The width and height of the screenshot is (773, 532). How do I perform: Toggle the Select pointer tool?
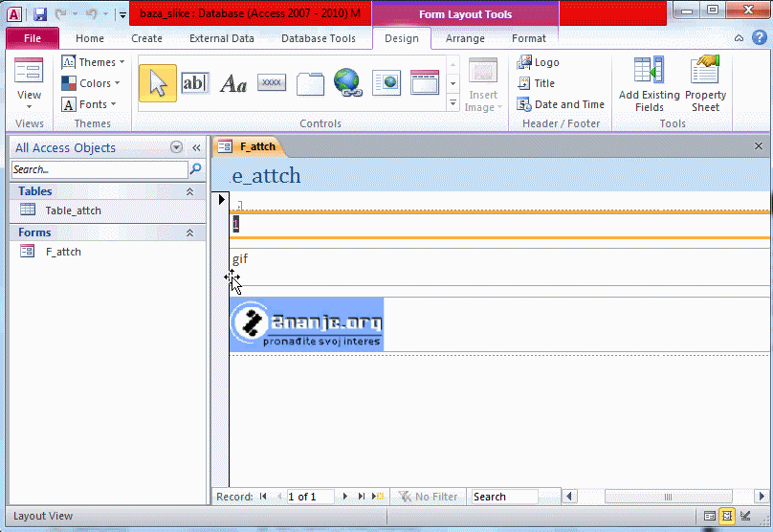[x=157, y=83]
